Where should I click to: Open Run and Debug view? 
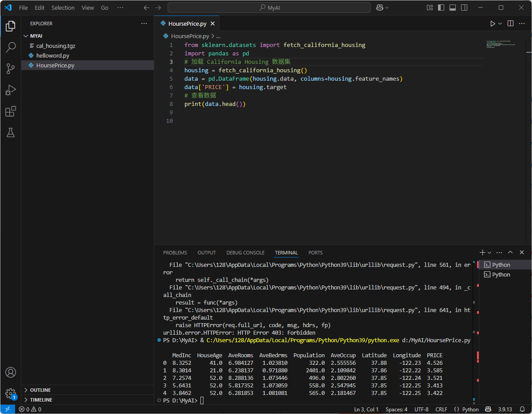coord(11,90)
